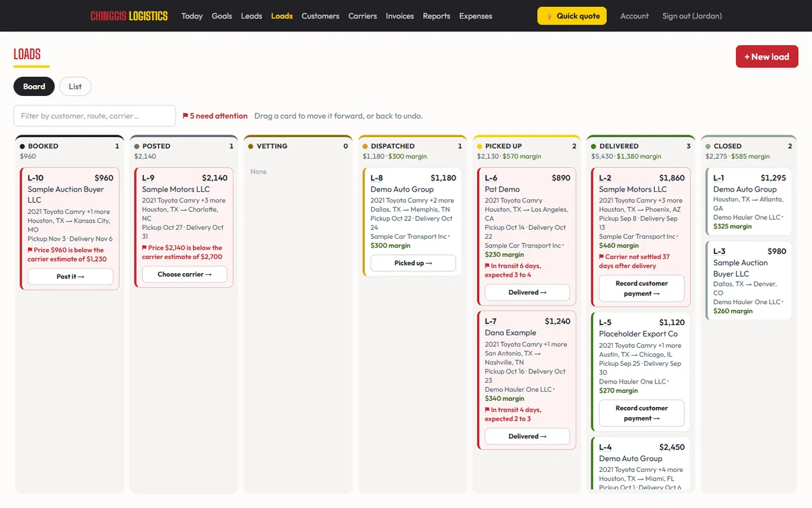Click Choose carrier on load L-9
This screenshot has height=508, width=812.
185,274
